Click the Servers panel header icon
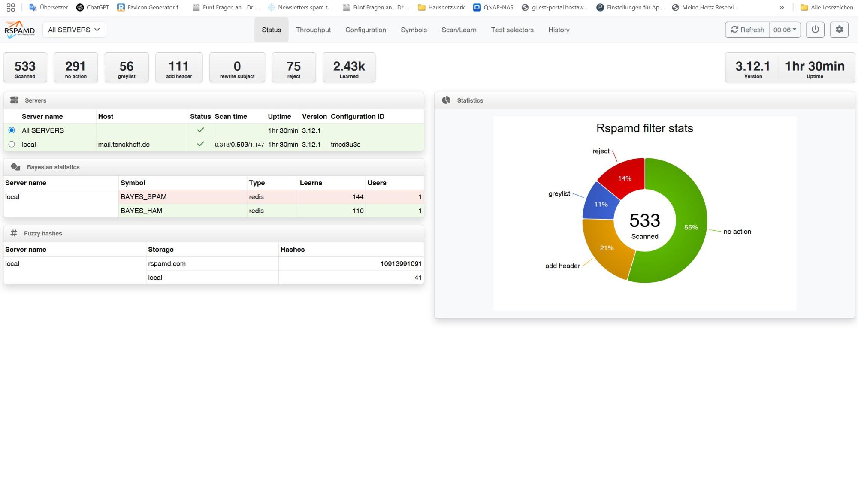858x504 pixels. [14, 100]
